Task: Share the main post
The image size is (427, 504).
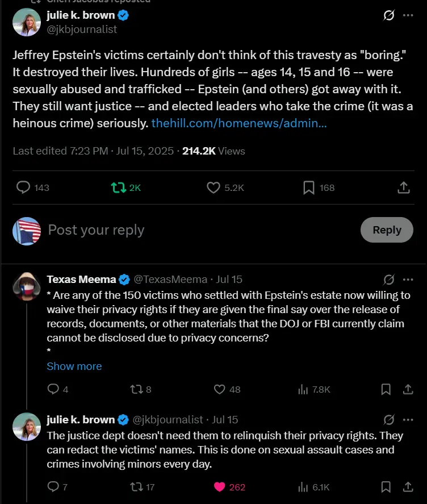Action: [x=403, y=188]
